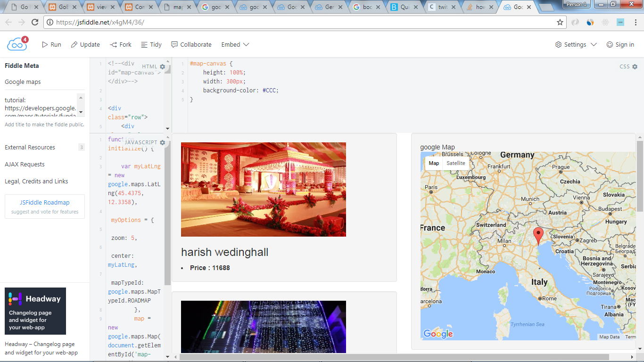
Task: Run the fiddle
Action: 52,44
